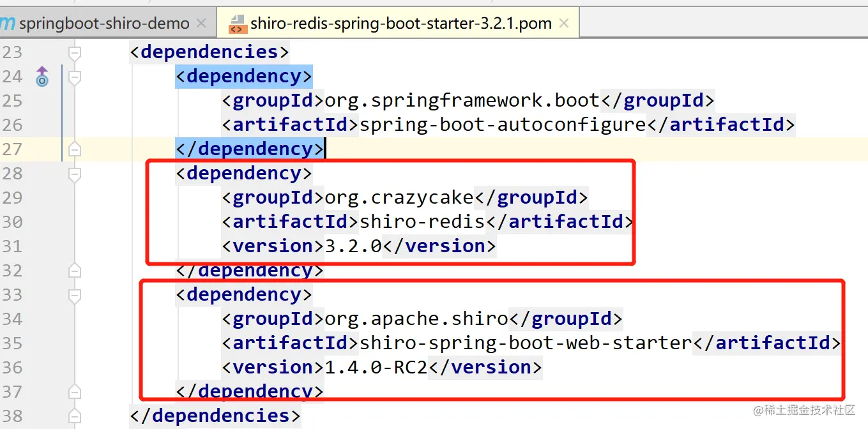Click the opening dependency tag on line 28
Viewport: 868px width, 429px height.
[244, 174]
